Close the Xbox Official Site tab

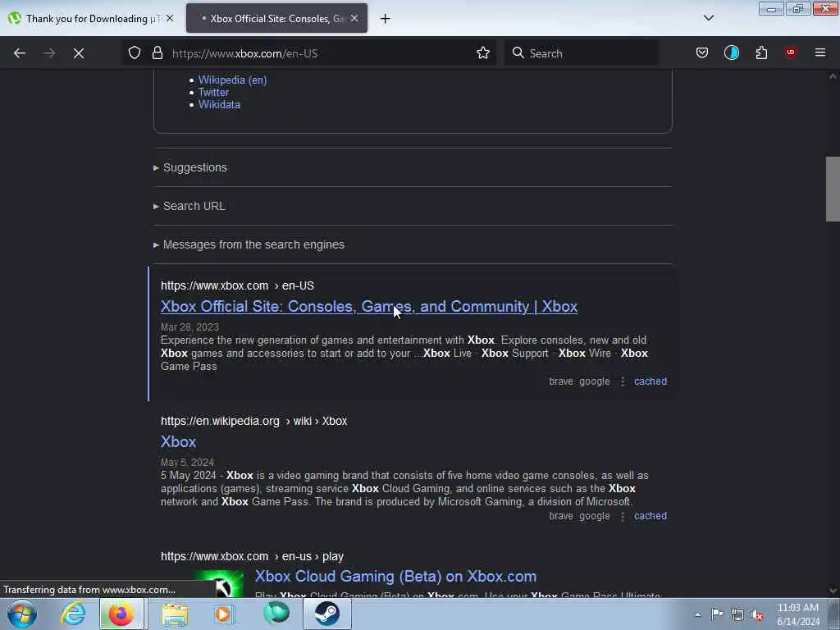click(354, 18)
